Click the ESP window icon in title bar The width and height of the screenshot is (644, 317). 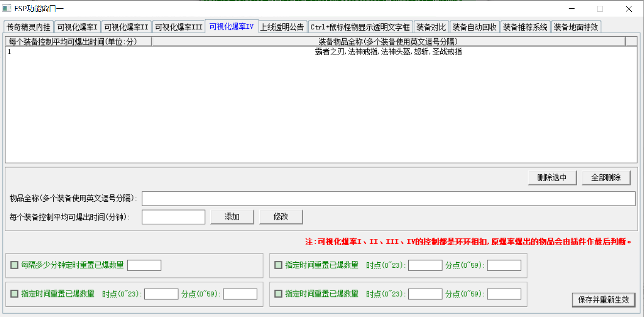coord(6,8)
